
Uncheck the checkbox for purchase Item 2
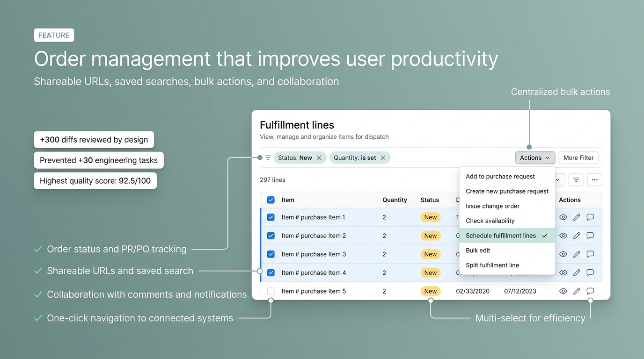(x=271, y=236)
